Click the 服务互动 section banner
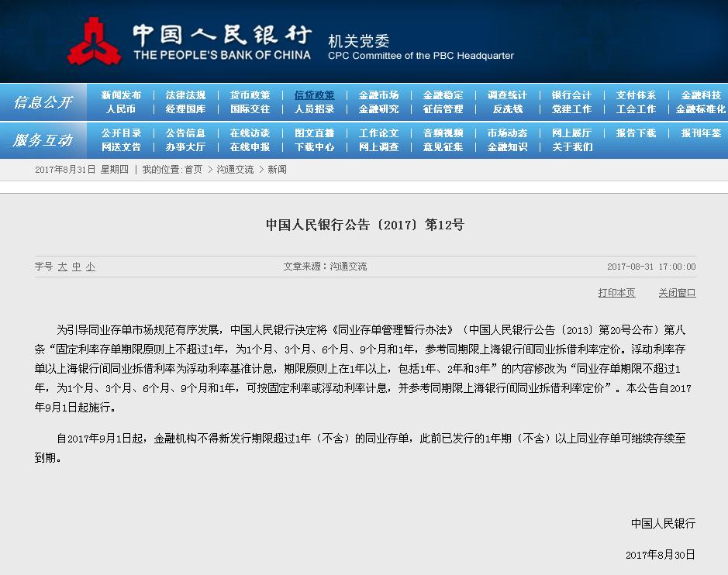The height and width of the screenshot is (575, 728). click(43, 140)
